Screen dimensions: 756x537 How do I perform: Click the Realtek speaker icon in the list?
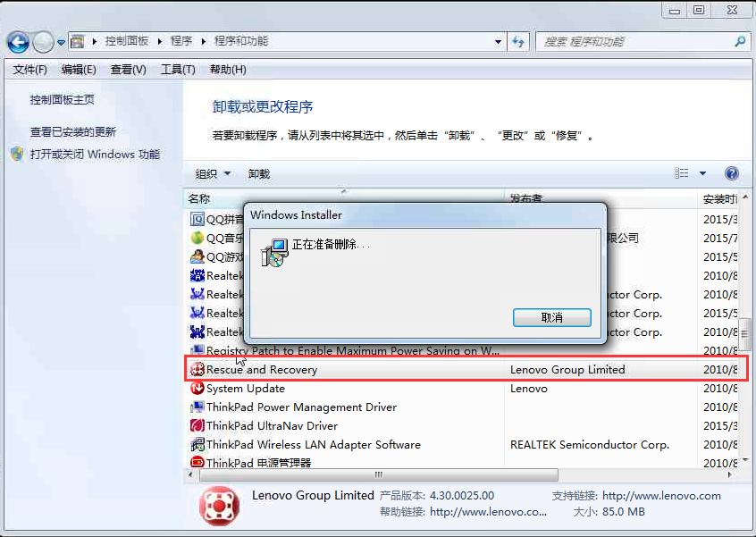tap(197, 275)
